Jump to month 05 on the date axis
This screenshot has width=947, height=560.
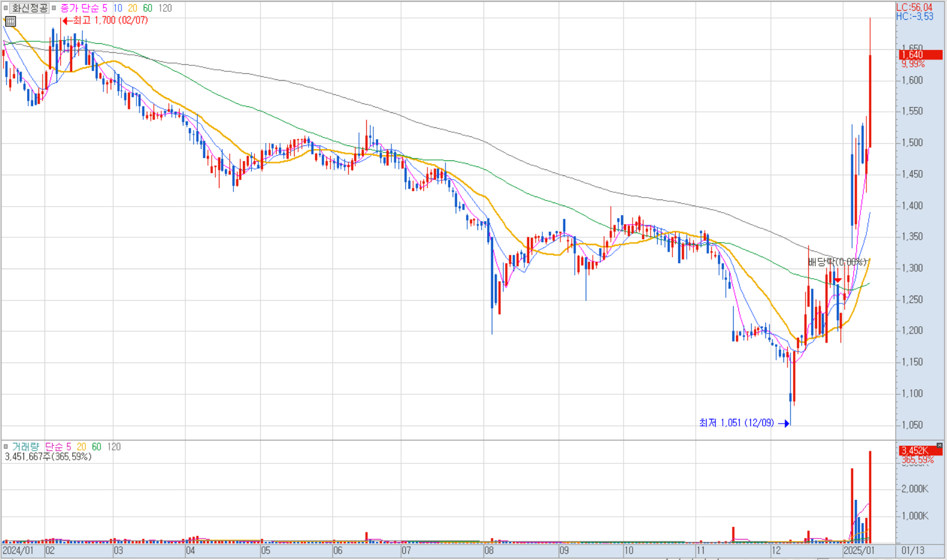[265, 550]
